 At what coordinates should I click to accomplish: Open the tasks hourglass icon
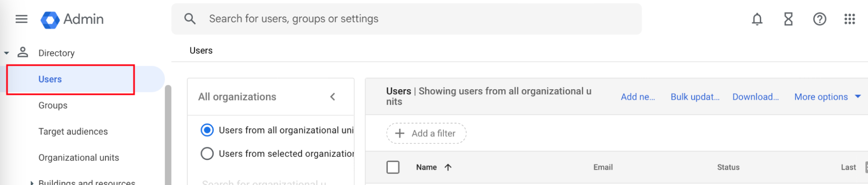pyautogui.click(x=788, y=19)
